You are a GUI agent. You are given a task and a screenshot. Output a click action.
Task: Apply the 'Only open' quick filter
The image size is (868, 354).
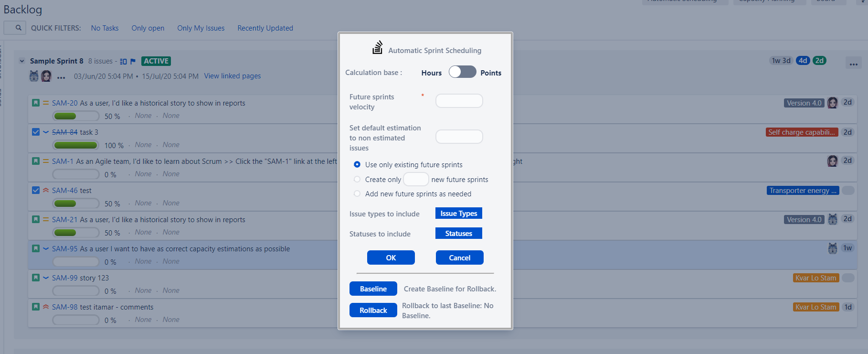pyautogui.click(x=148, y=28)
